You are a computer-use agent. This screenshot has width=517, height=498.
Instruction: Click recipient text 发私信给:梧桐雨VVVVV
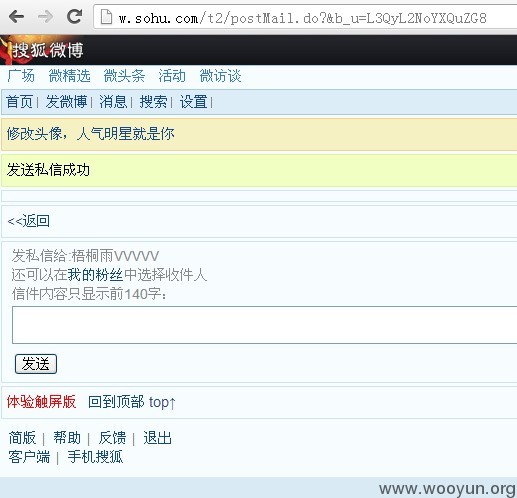click(x=85, y=256)
